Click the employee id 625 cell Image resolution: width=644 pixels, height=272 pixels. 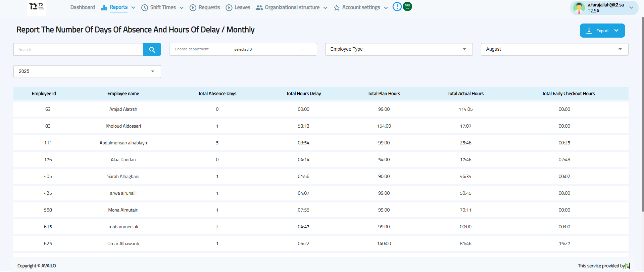coord(48,243)
